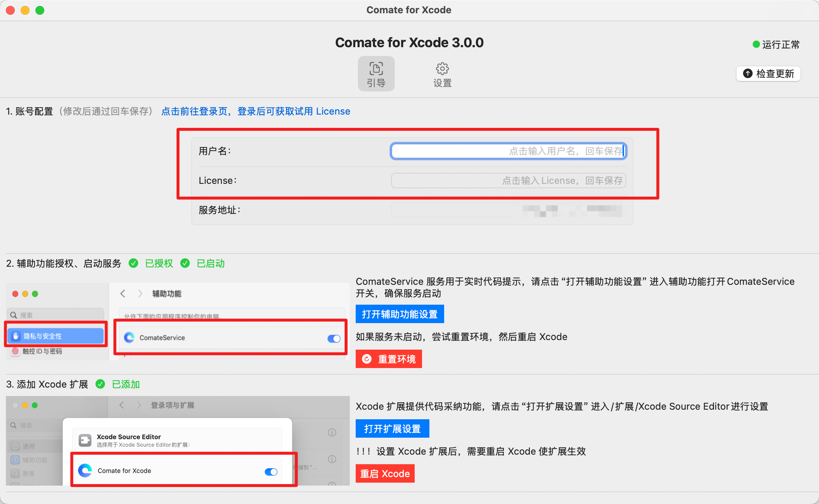The image size is (819, 504).
Task: Click the forward chevron beside 登录项与扩展
Action: (139, 405)
